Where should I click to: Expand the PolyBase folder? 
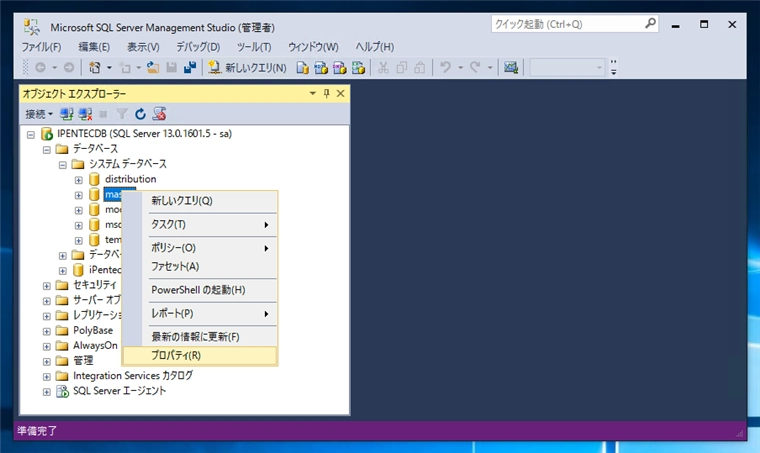coord(47,331)
